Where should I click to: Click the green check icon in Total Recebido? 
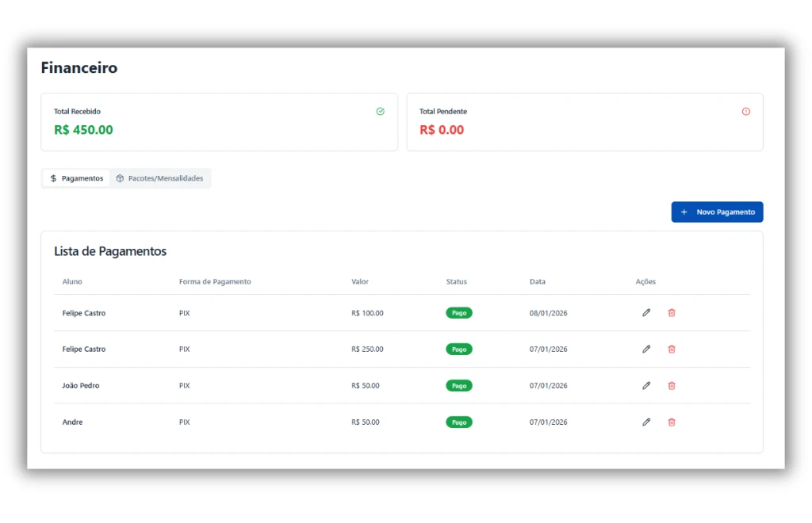tap(381, 112)
